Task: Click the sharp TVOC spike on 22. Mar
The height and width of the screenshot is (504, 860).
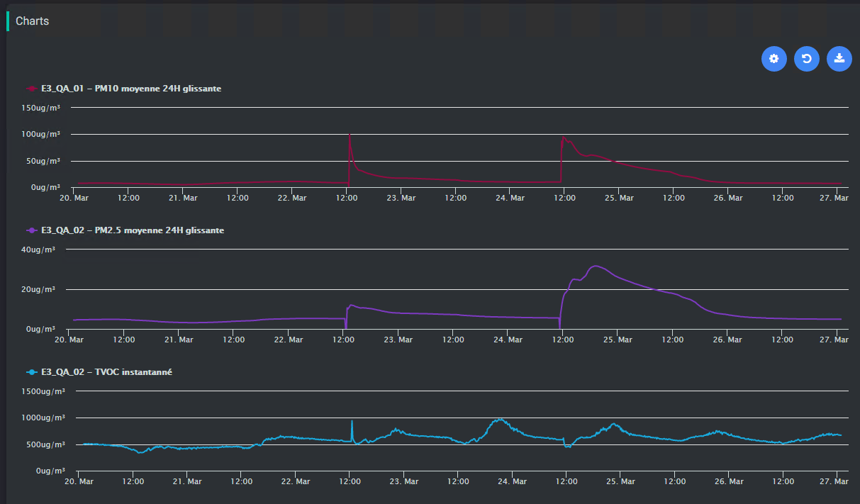Action: (x=352, y=421)
